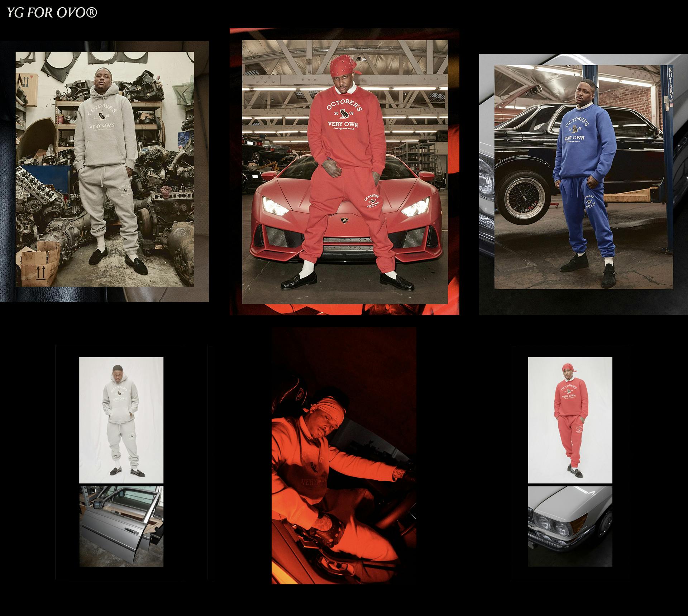Click the YG FOR OVO® heading
The height and width of the screenshot is (616, 688).
point(52,13)
